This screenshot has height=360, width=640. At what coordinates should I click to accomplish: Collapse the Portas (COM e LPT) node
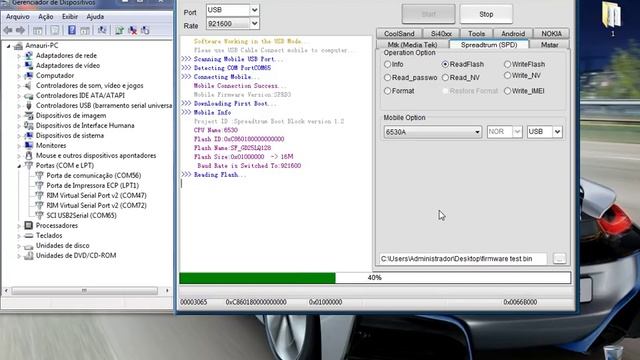19,166
